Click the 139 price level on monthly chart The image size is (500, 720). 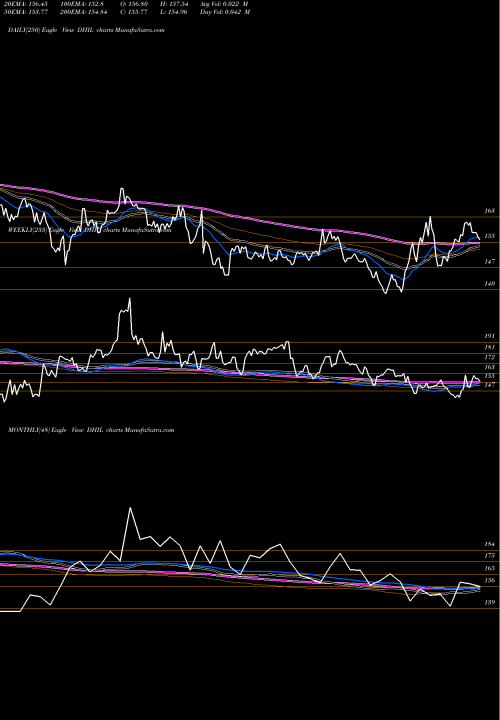click(x=489, y=602)
